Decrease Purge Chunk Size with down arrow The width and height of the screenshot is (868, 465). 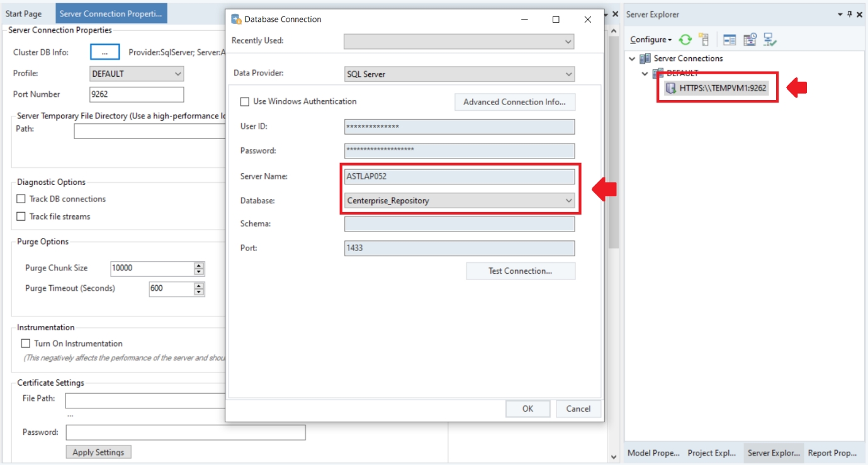coord(199,272)
